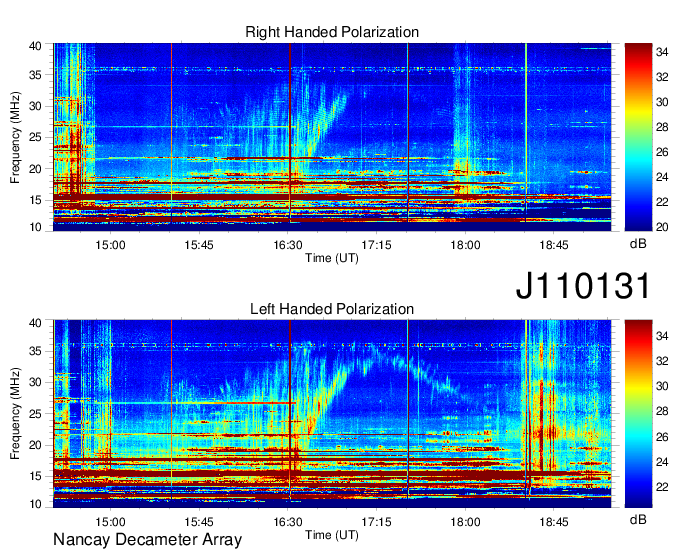Click the 16:30 tick label on top plot
The image size is (680, 552).
[x=288, y=245]
